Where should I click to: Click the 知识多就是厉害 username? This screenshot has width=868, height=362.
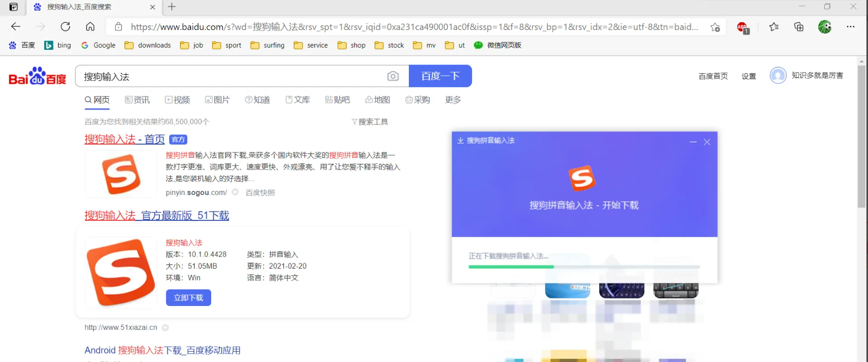[x=817, y=76]
